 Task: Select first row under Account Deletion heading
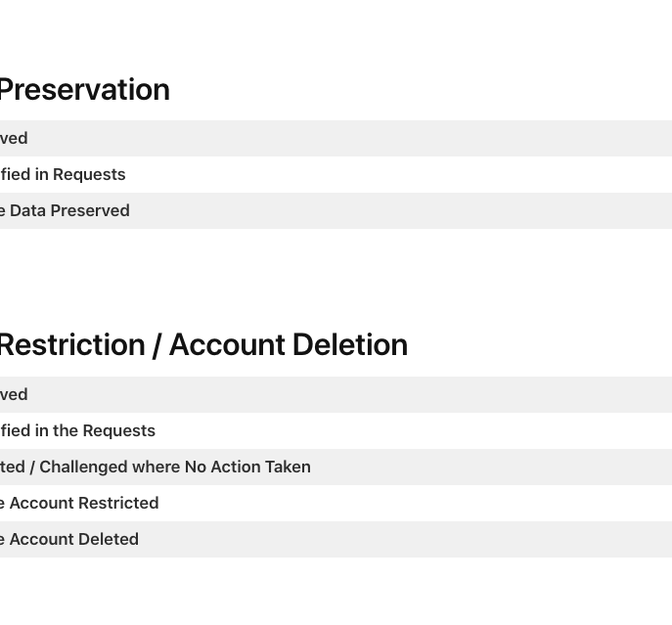(x=14, y=395)
